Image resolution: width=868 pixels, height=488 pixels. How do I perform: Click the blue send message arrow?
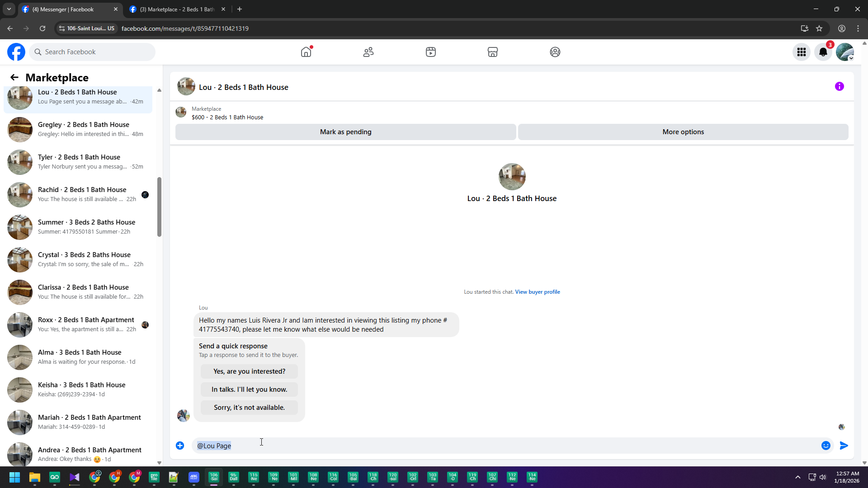(844, 446)
